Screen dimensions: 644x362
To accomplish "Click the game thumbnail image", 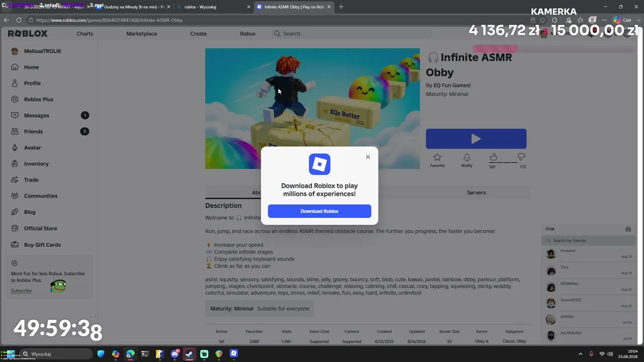I will coord(312,109).
